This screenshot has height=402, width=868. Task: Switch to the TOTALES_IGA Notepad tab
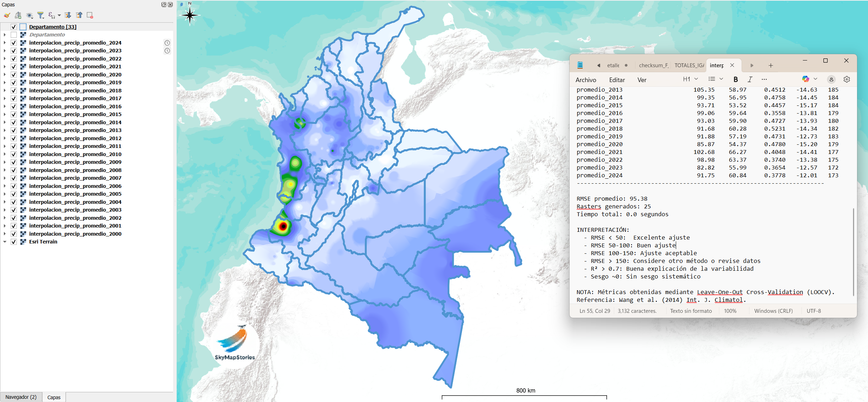pos(689,65)
